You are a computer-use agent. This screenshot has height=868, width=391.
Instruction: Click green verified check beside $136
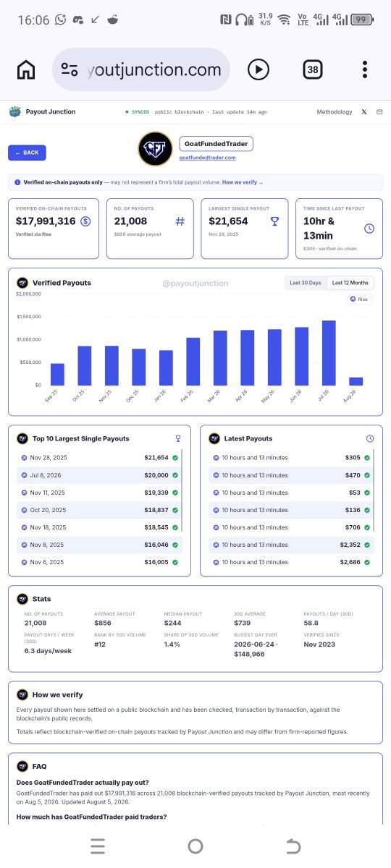[367, 510]
